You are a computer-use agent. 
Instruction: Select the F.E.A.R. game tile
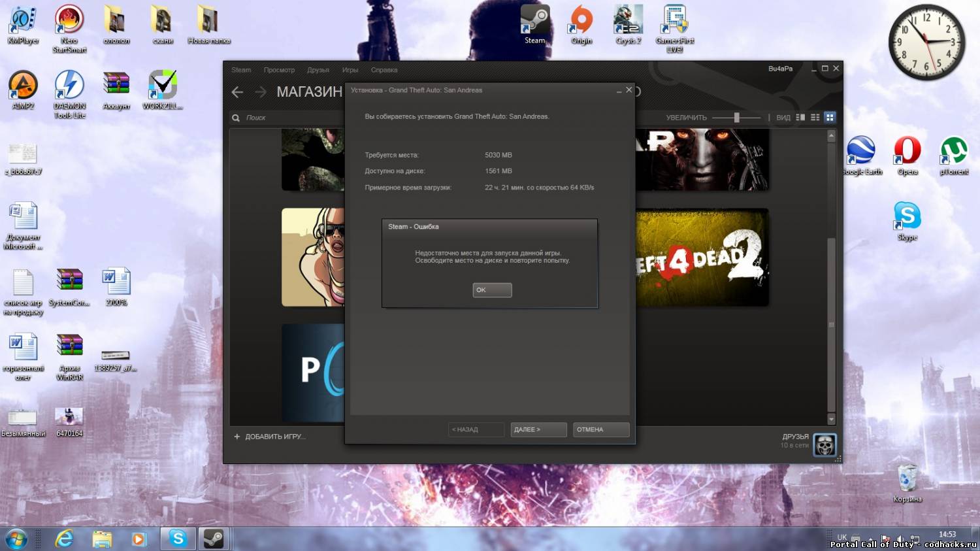[x=702, y=160]
